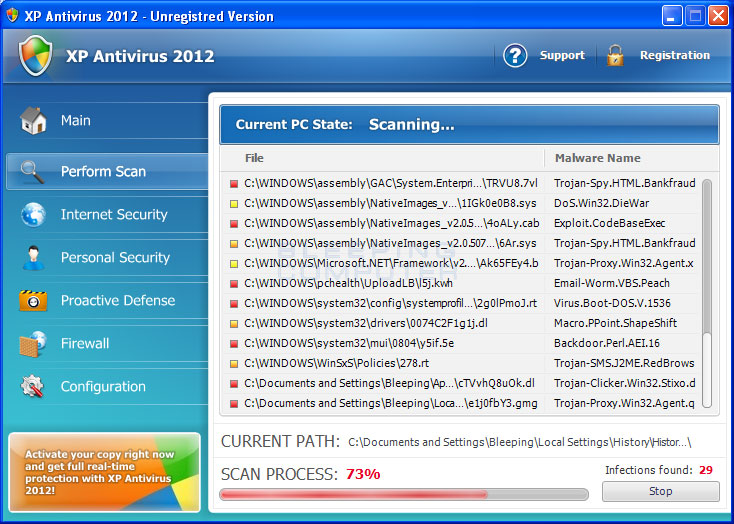This screenshot has width=734, height=524.
Task: Open the Main section
Action: pos(107,120)
